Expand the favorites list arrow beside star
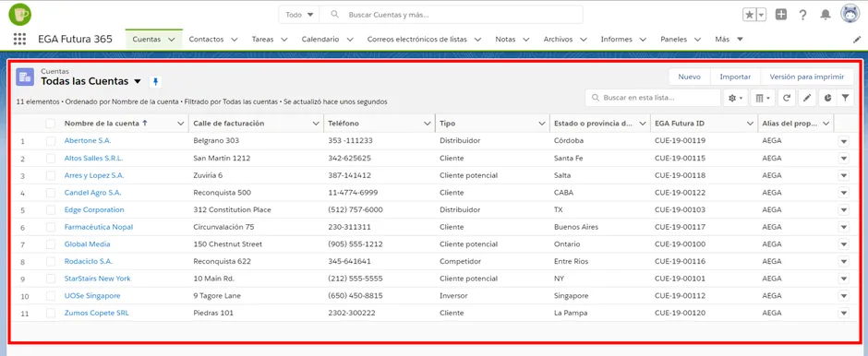This screenshot has width=868, height=356. tap(761, 15)
